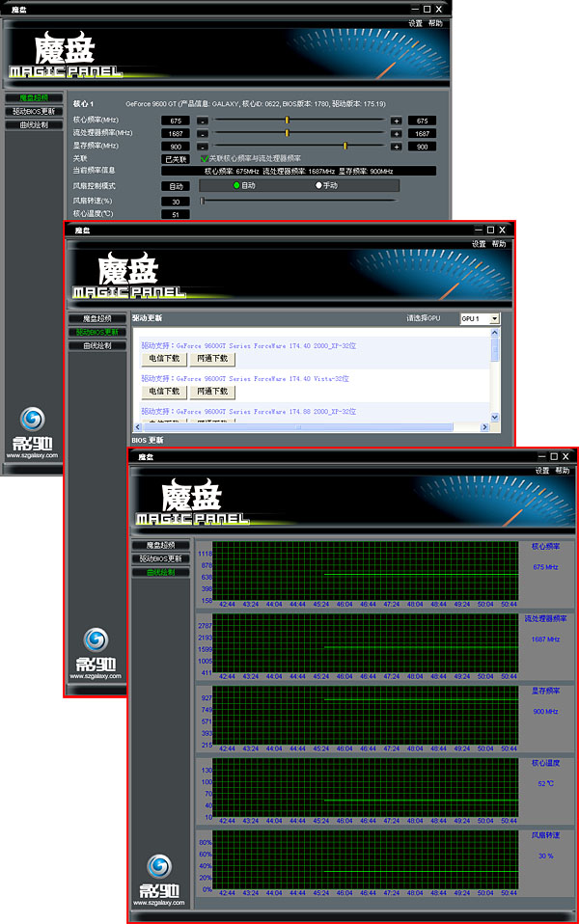Click 流处理器频率 target value field 1687
The image size is (579, 924).
coord(422,134)
